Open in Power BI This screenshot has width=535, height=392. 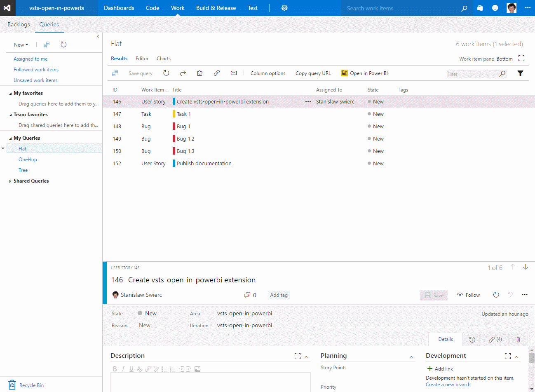pos(364,73)
